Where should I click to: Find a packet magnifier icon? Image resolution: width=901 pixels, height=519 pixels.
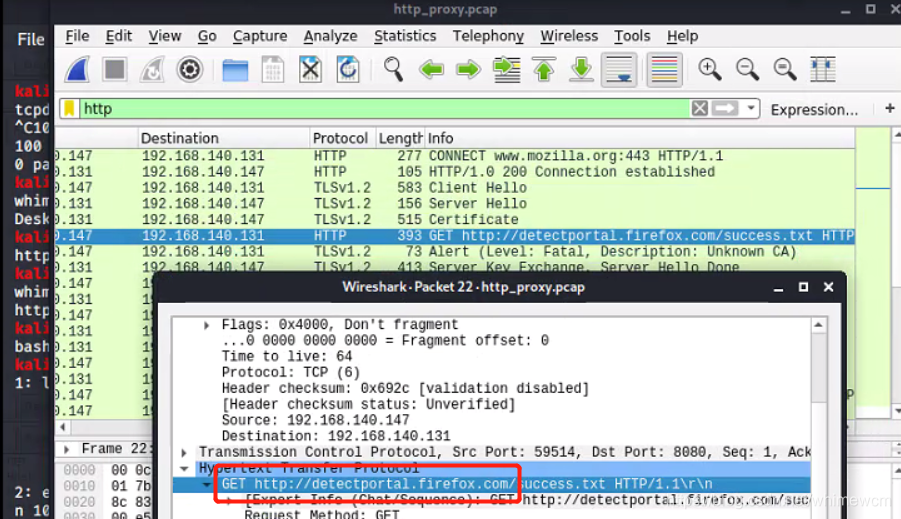pos(394,70)
